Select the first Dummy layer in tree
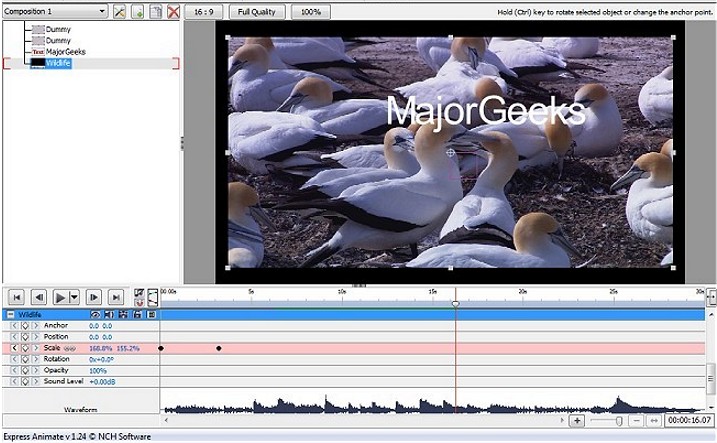Viewport: 717px width, 443px height. [x=58, y=29]
